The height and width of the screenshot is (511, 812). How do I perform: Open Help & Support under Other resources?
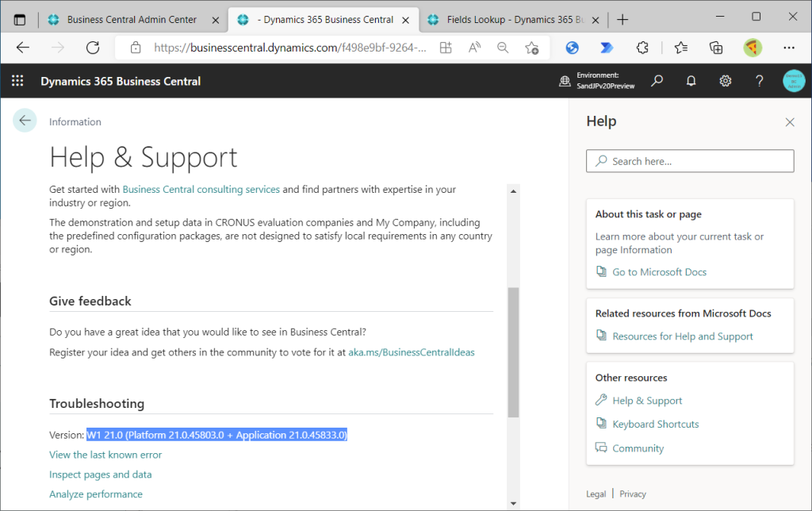point(647,401)
